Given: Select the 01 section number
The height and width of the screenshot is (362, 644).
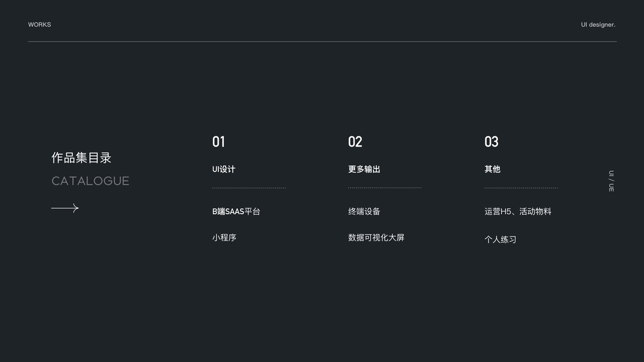Looking at the screenshot, I should click(218, 142).
